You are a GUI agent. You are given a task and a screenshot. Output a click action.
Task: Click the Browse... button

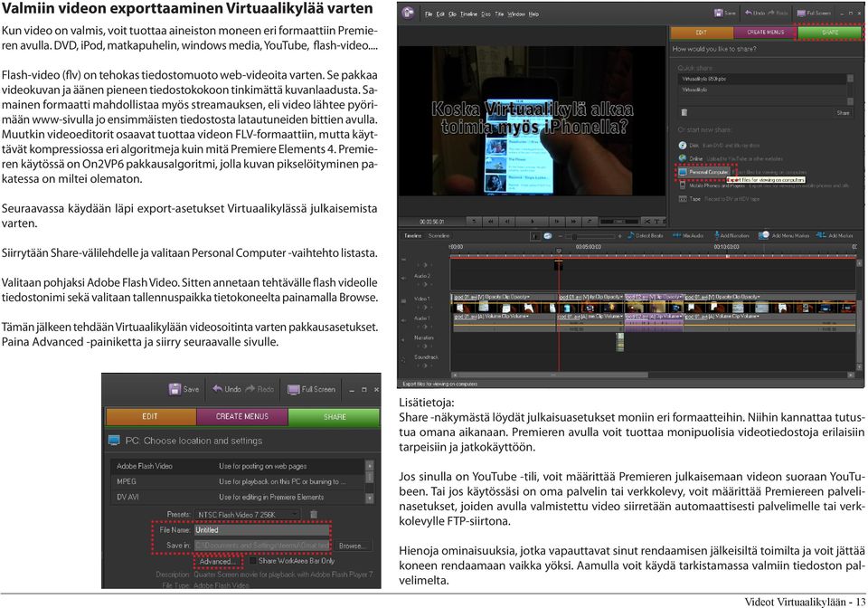click(x=352, y=546)
